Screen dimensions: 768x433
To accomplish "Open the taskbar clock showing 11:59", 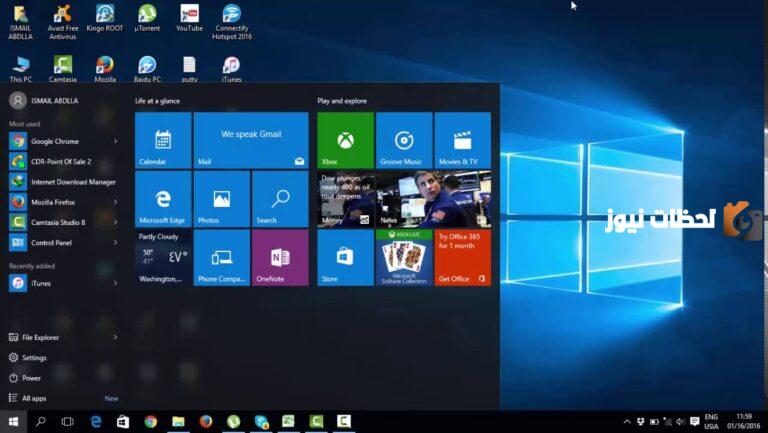I will pyautogui.click(x=744, y=422).
